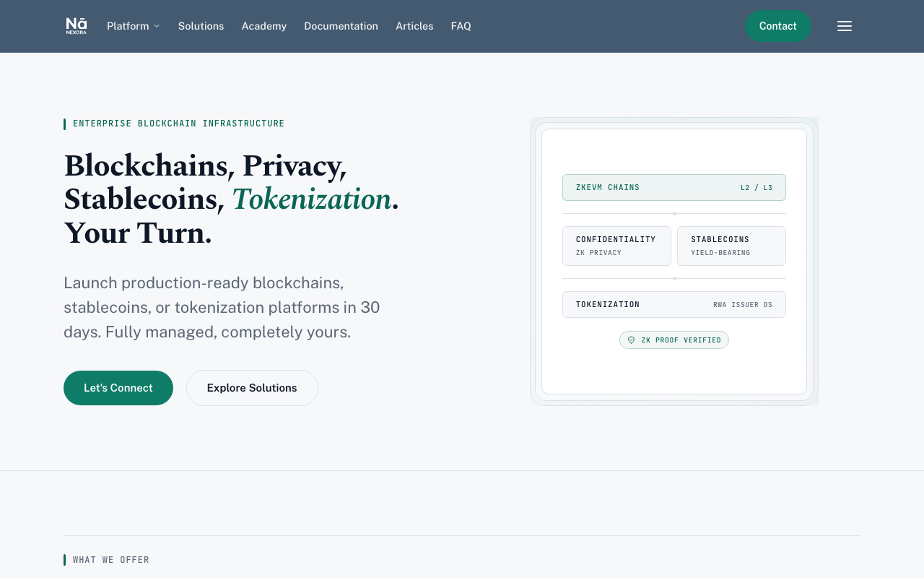Expand the Platform dropdown chevron
924x578 pixels.
coord(157,26)
